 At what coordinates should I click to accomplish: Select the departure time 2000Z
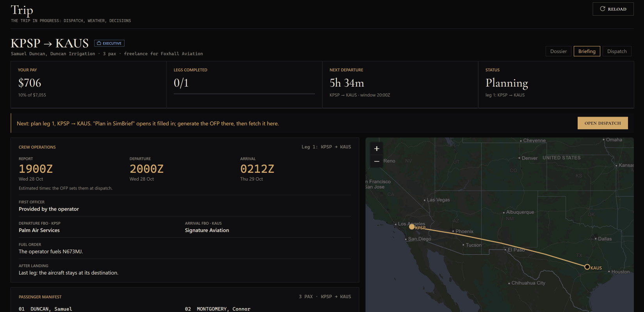pyautogui.click(x=146, y=169)
